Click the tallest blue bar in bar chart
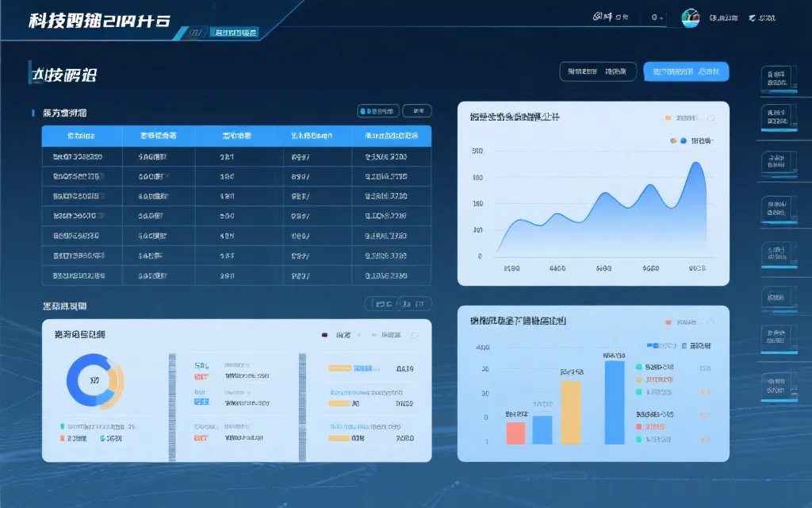Screen dimensions: 812x508 [615, 402]
